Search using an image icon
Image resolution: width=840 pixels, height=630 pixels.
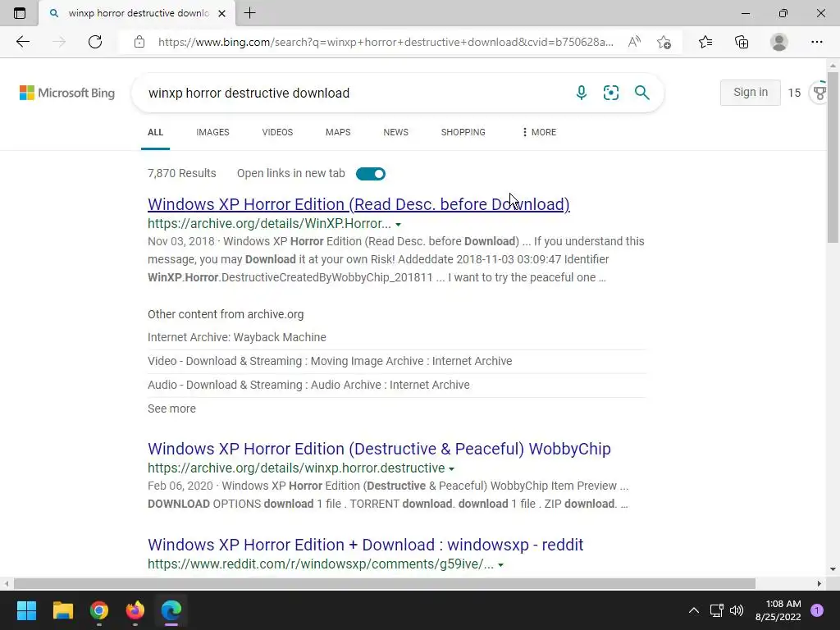pos(610,93)
